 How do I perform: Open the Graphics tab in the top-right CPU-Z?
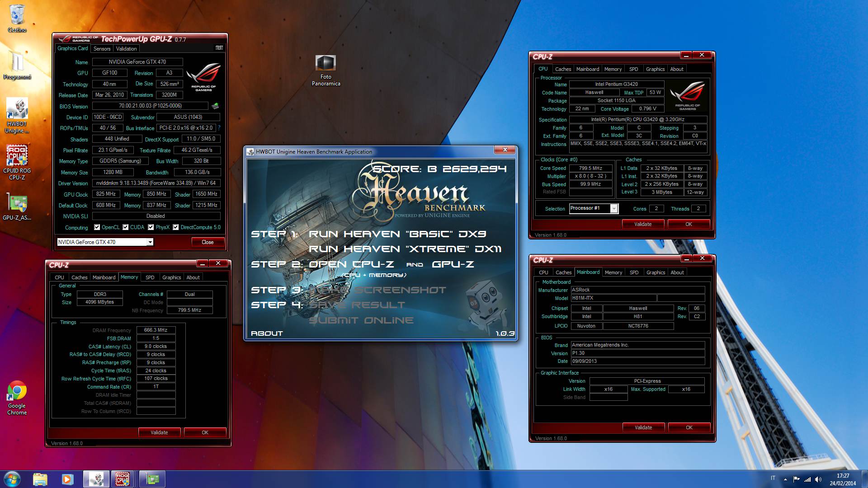pyautogui.click(x=655, y=69)
